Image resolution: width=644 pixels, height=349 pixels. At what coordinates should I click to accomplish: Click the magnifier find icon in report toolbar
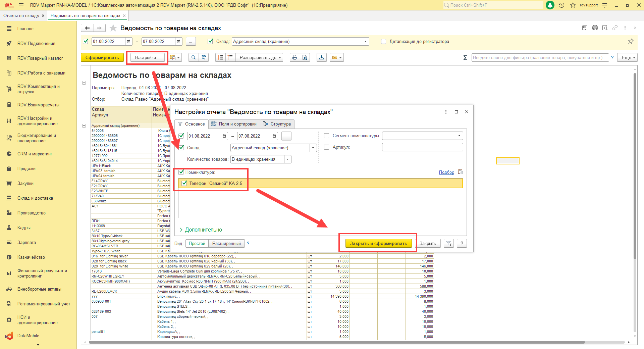193,58
